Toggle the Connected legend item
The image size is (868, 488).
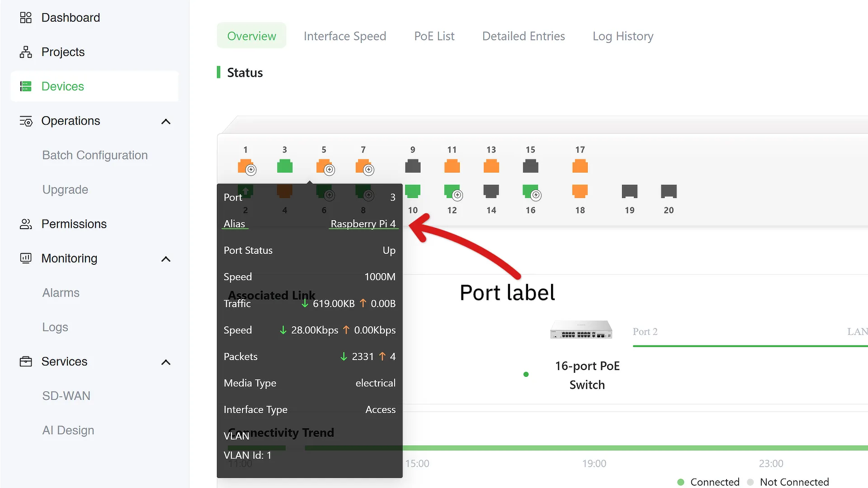(708, 482)
